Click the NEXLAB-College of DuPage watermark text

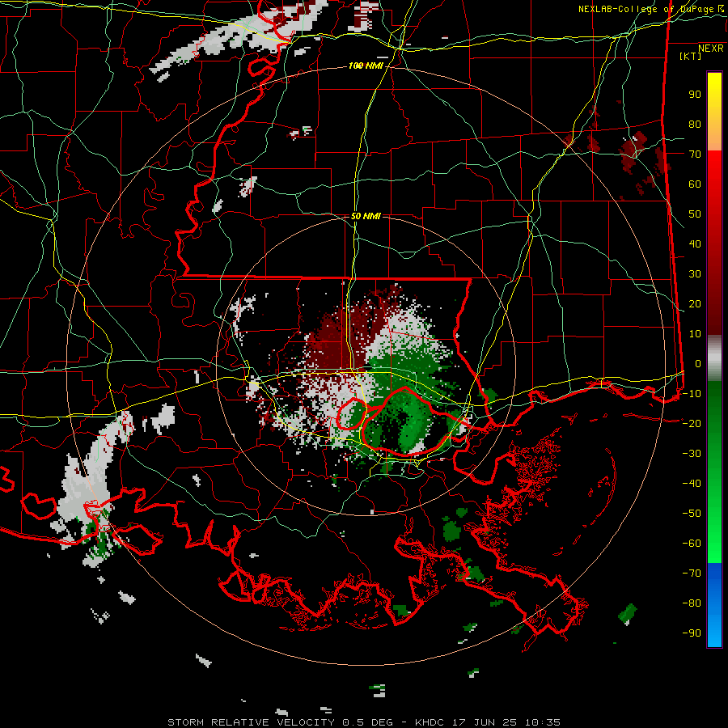650,9
